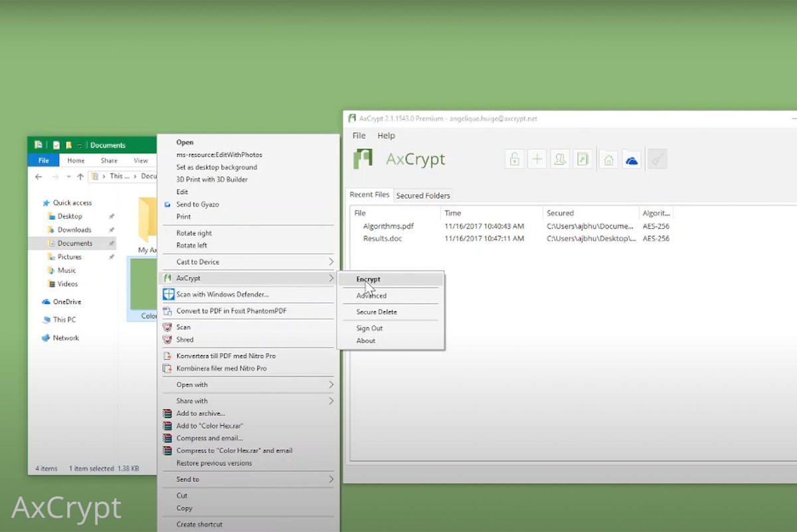797x532 pixels.
Task: Select the Algorithms.pdf row in AxCrypt
Action: 511,226
